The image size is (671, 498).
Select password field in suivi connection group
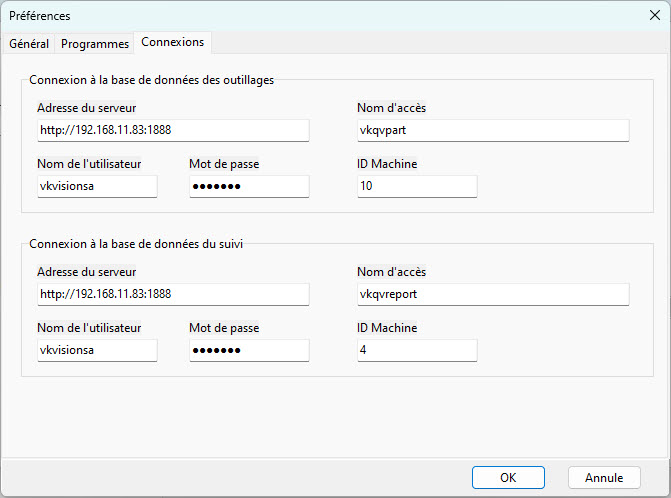click(x=248, y=350)
